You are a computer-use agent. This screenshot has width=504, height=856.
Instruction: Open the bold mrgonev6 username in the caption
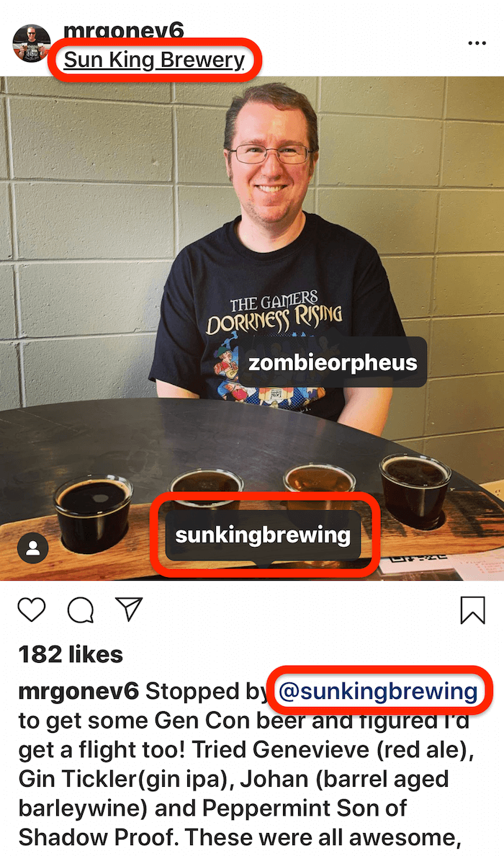pos(78,692)
